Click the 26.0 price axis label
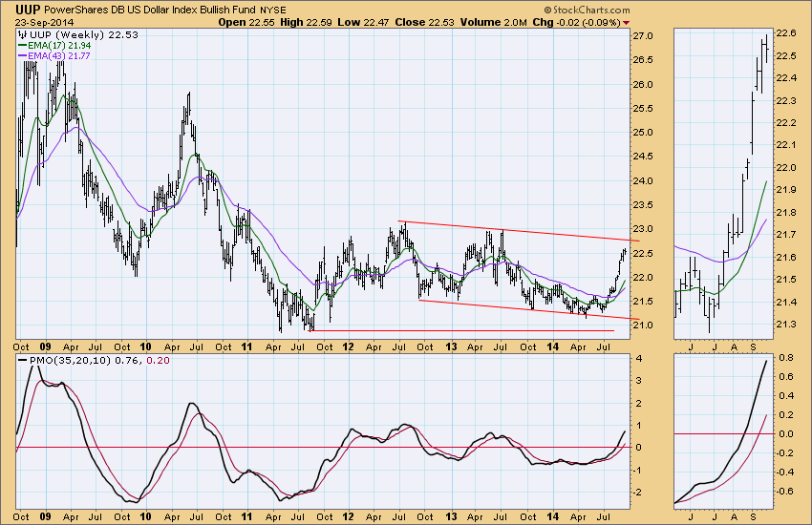 tap(642, 84)
